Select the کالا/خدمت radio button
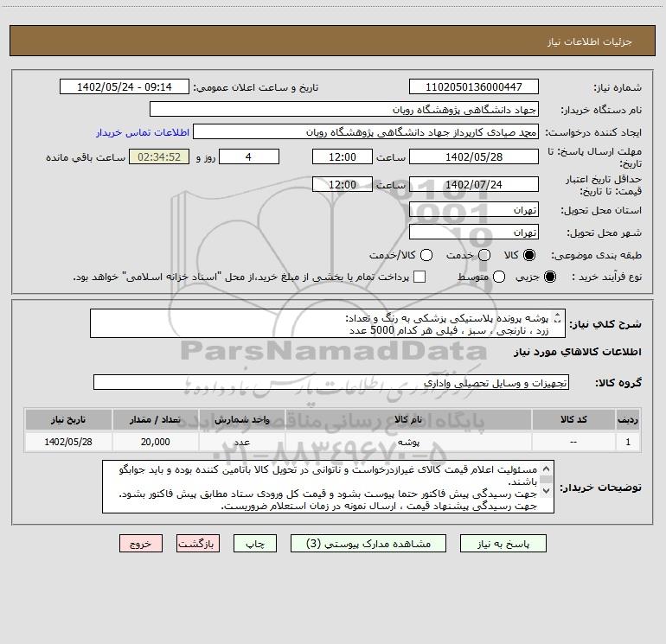The image size is (666, 644). 426,255
